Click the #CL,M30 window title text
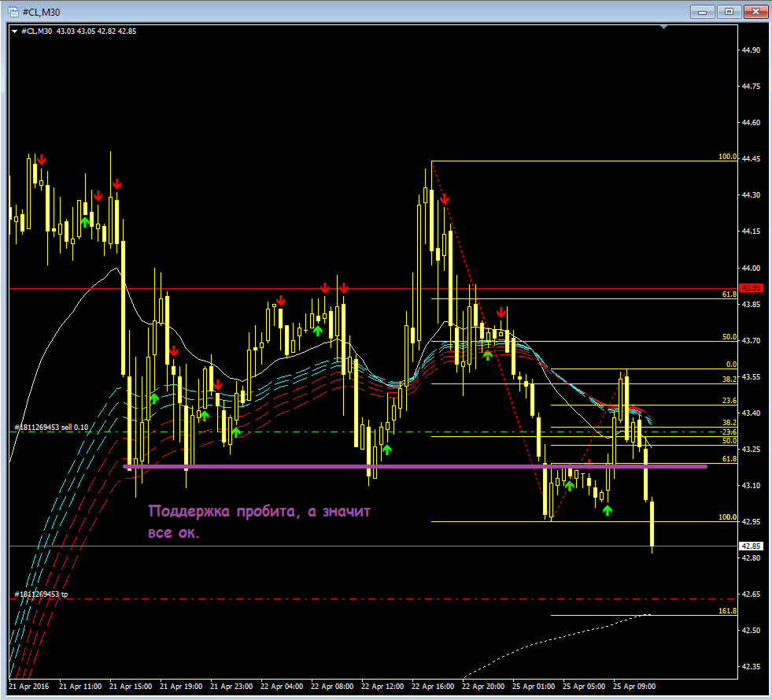Image resolution: width=772 pixels, height=700 pixels. (x=42, y=13)
